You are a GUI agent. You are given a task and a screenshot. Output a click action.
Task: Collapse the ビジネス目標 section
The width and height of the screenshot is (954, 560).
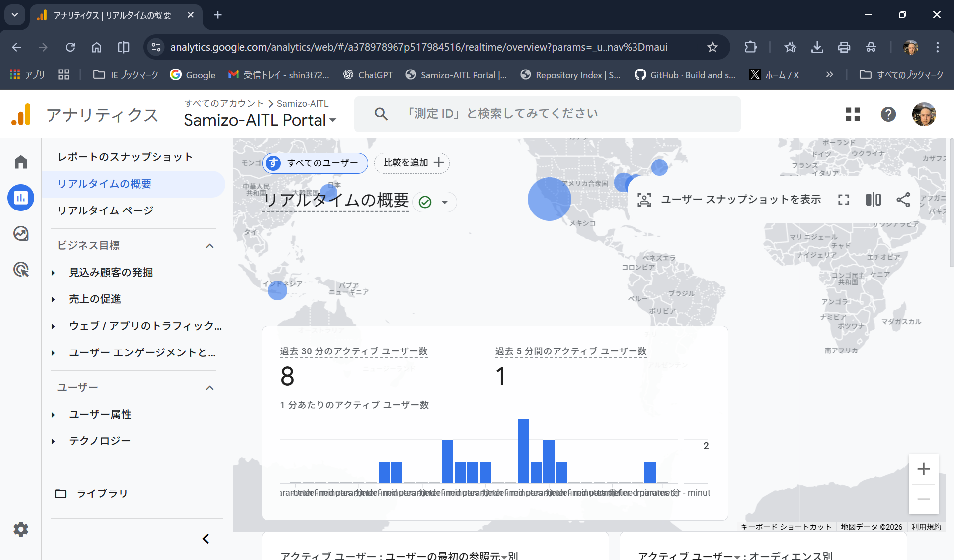point(210,246)
